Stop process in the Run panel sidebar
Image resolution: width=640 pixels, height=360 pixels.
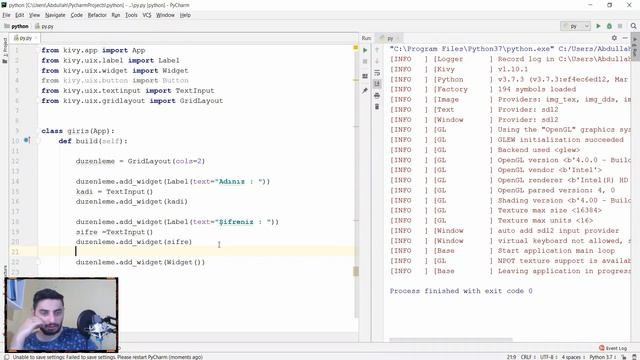point(365,61)
